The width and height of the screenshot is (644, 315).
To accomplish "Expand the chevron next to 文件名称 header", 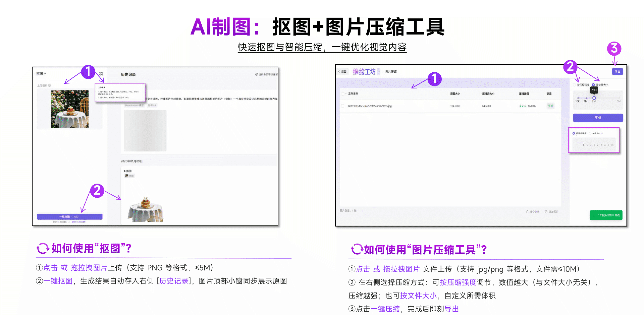I will (346, 94).
